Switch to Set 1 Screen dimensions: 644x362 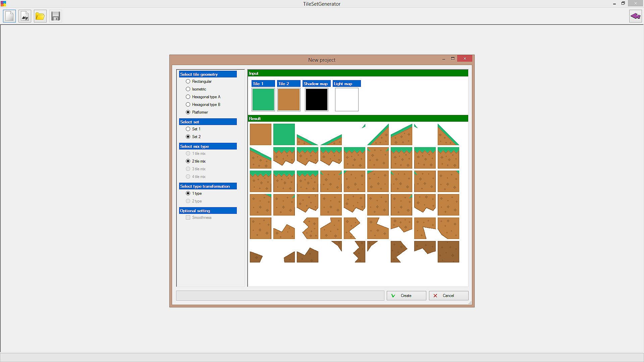click(188, 129)
